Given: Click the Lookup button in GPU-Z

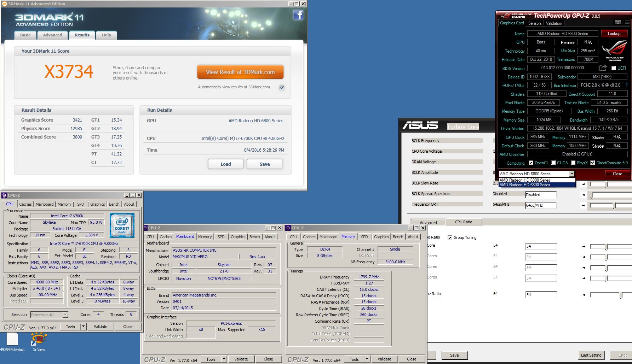Looking at the screenshot, I should click(x=614, y=34).
